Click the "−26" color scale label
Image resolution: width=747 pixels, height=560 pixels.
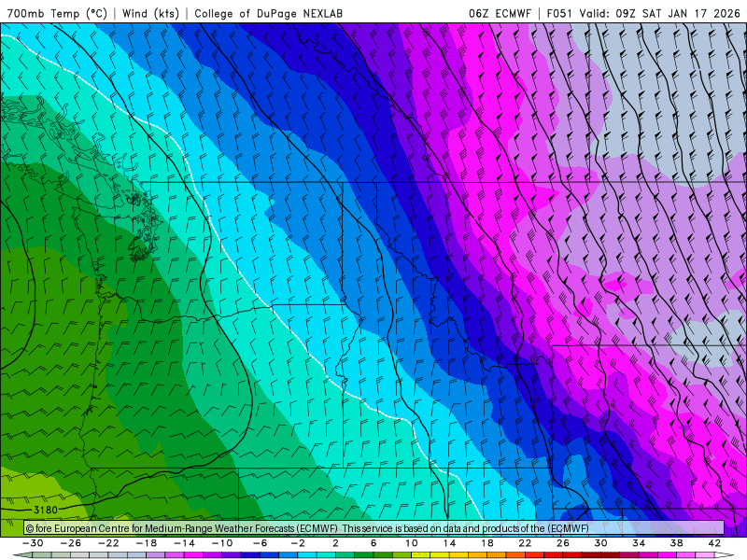(71, 543)
